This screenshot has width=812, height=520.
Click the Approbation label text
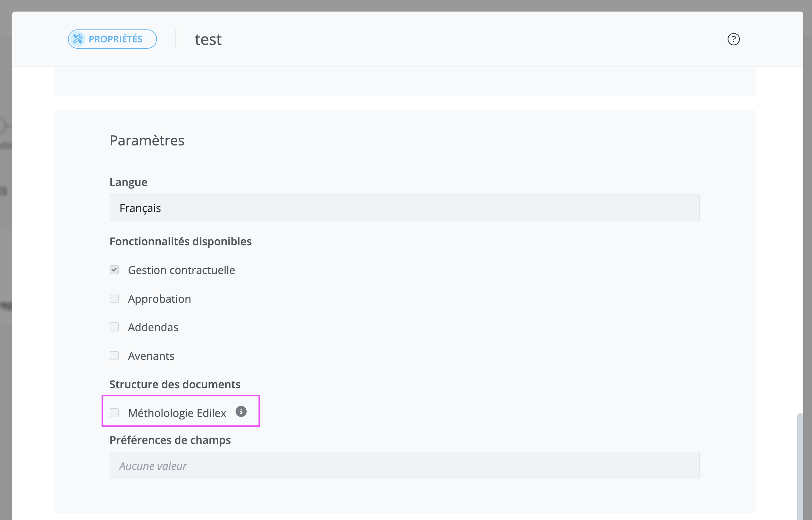[x=159, y=299]
